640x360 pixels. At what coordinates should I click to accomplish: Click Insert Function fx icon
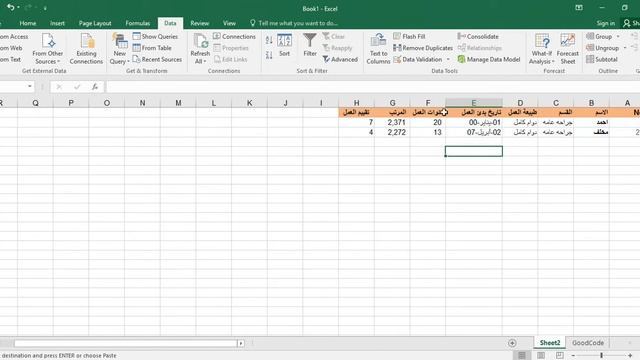(95, 87)
